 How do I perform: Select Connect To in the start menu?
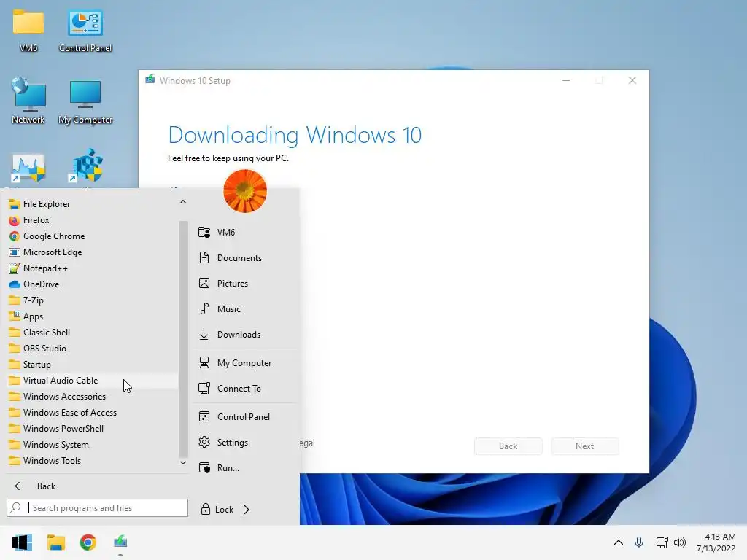coord(245,389)
